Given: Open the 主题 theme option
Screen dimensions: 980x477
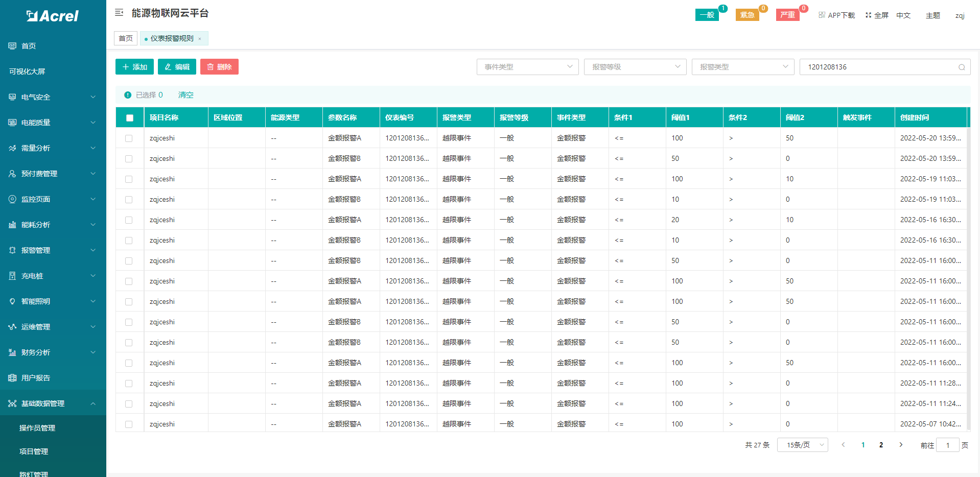Looking at the screenshot, I should point(933,15).
